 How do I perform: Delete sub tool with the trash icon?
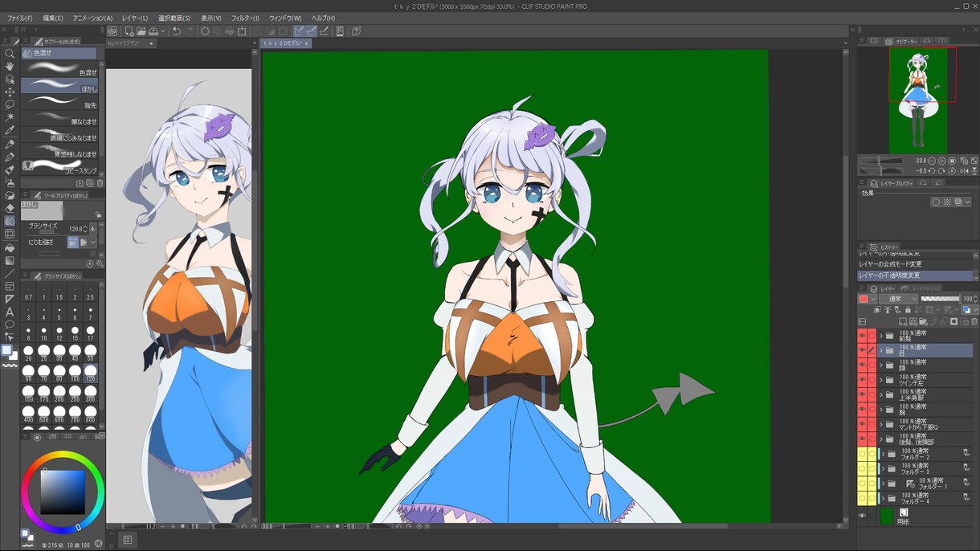[100, 183]
